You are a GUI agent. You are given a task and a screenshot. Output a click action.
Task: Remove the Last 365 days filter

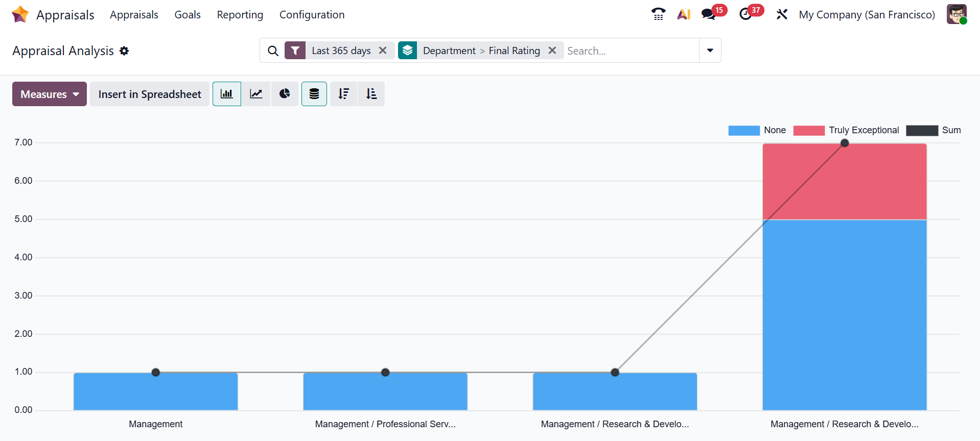[x=383, y=51]
